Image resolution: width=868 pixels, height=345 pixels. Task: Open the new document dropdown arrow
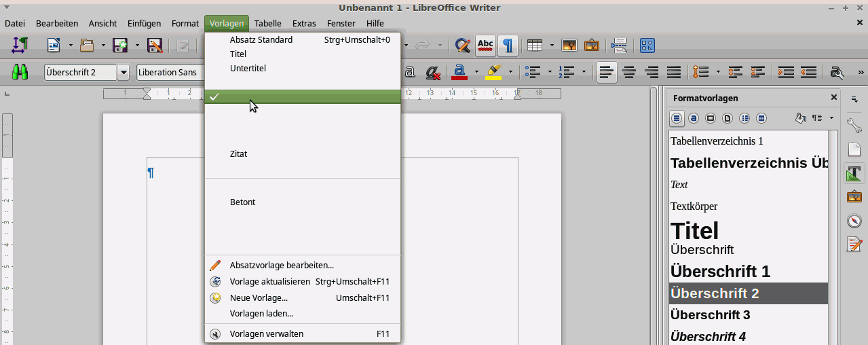click(x=70, y=46)
